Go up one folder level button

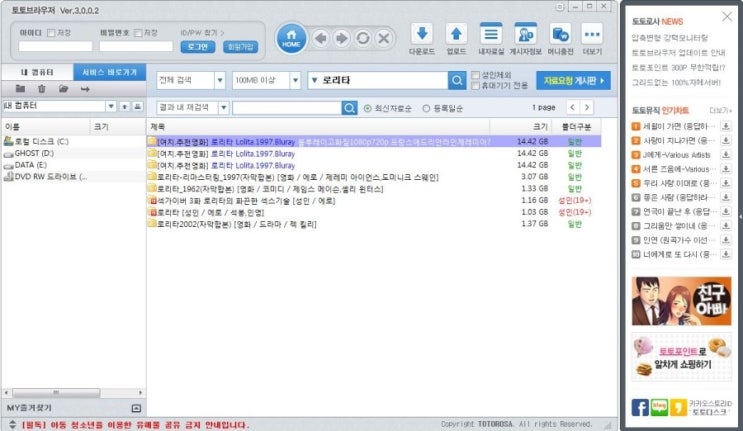point(124,106)
